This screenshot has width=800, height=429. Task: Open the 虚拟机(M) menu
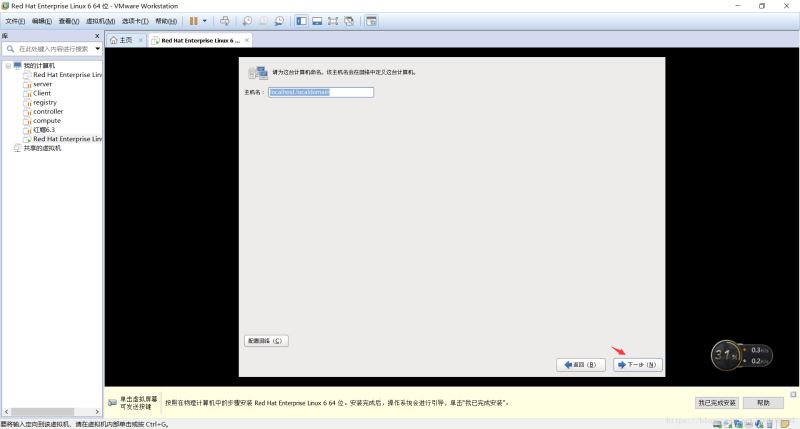(x=96, y=20)
